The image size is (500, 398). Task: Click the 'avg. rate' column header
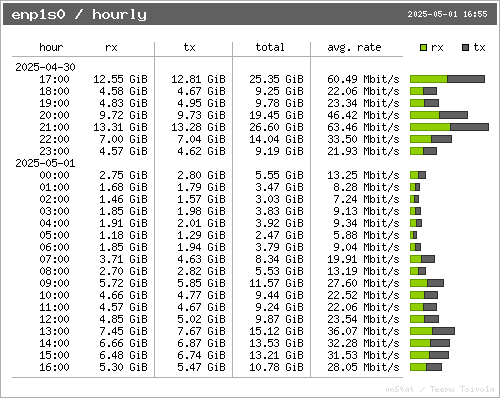click(354, 47)
